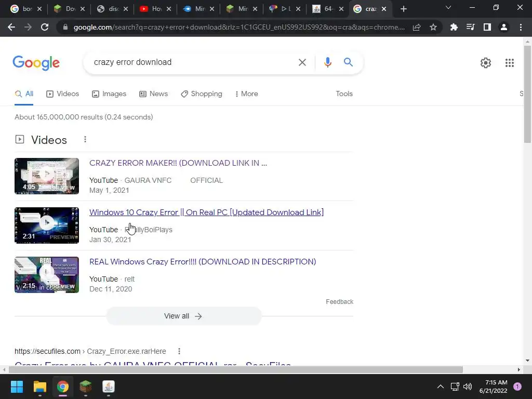Reload the current page

(x=45, y=27)
